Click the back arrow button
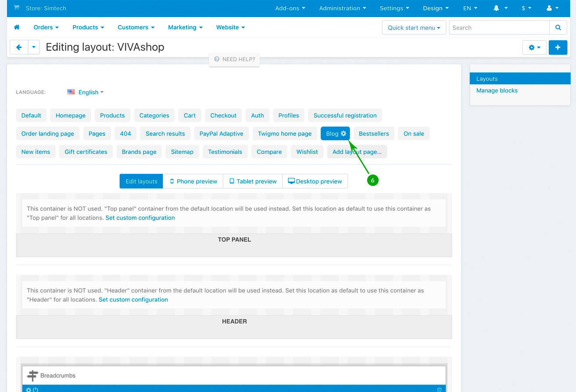576x392 pixels. 19,47
